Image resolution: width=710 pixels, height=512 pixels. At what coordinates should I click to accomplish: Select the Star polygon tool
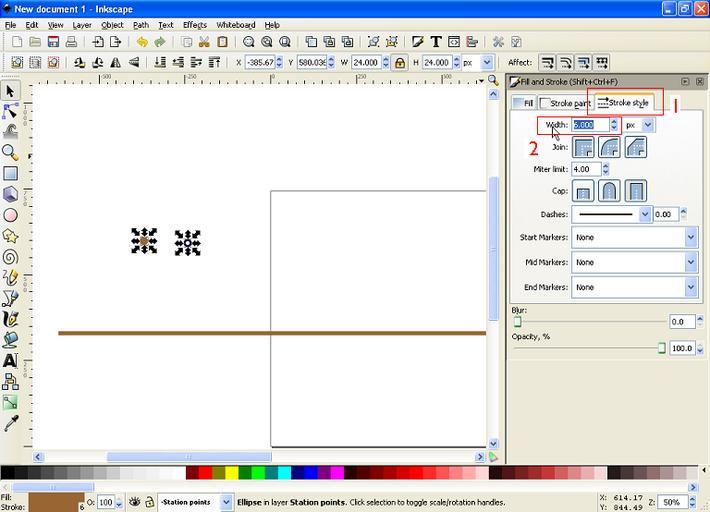[10, 236]
